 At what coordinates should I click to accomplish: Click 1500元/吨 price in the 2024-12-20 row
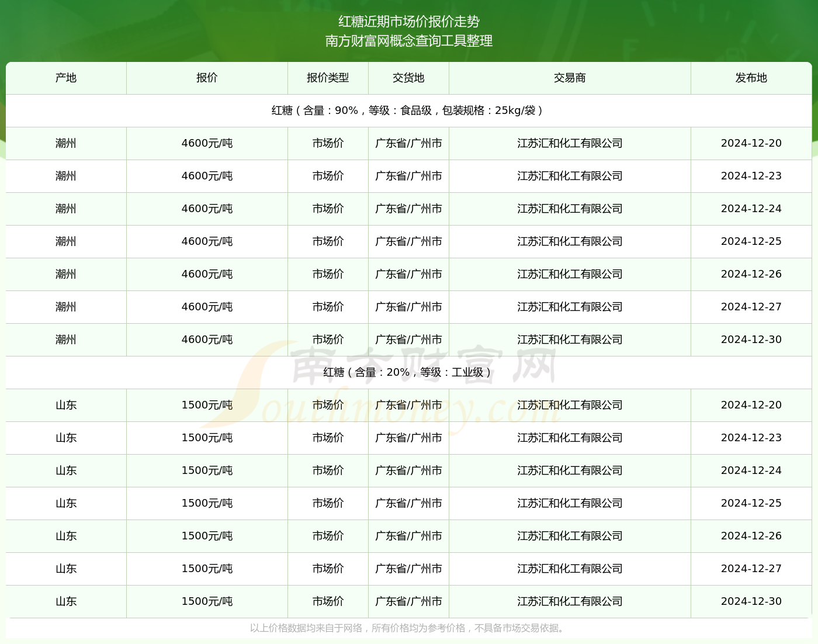[x=207, y=405]
